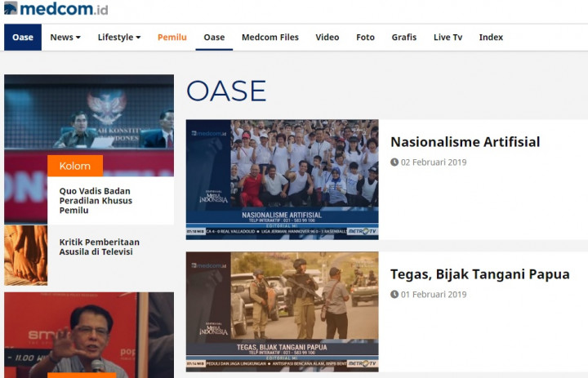Click the medcom.id logo
The width and height of the screenshot is (588, 378).
56,9
